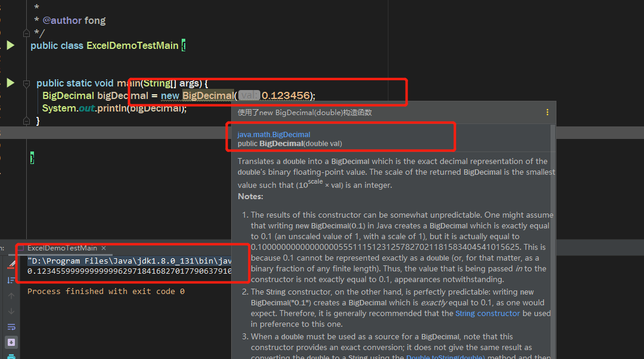The width and height of the screenshot is (644, 359).
Task: Click the down arrow in Run toolbar
Action: (11, 311)
